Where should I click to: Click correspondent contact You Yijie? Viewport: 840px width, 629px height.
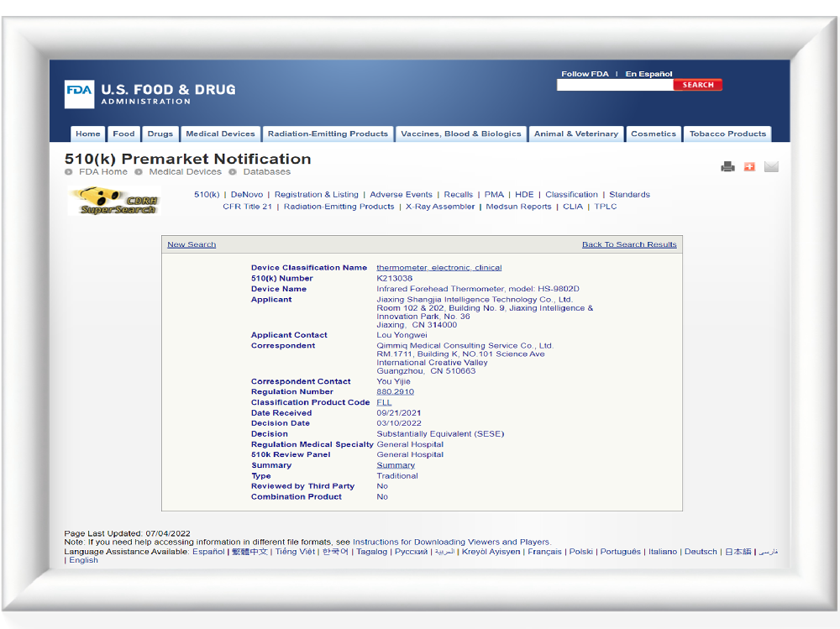coord(393,381)
